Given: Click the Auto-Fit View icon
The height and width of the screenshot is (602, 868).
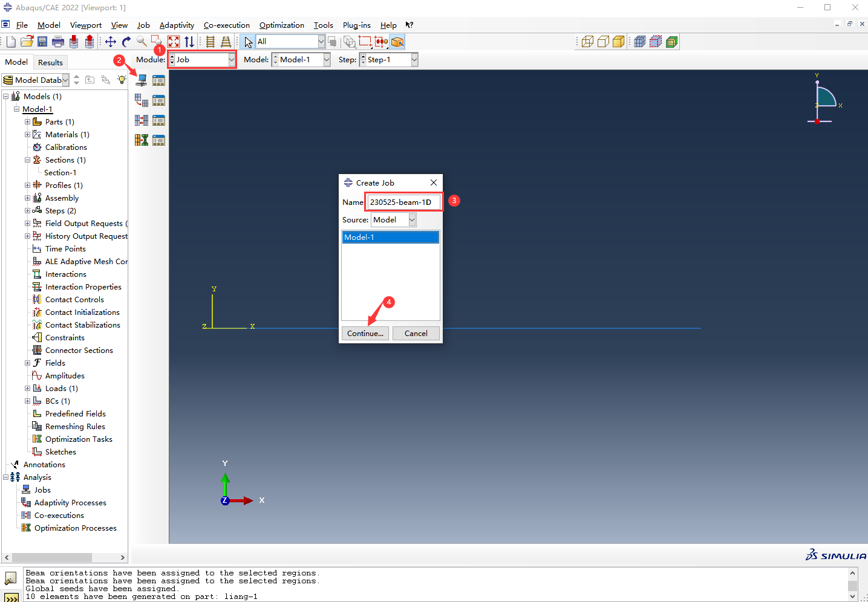Looking at the screenshot, I should click(x=174, y=42).
